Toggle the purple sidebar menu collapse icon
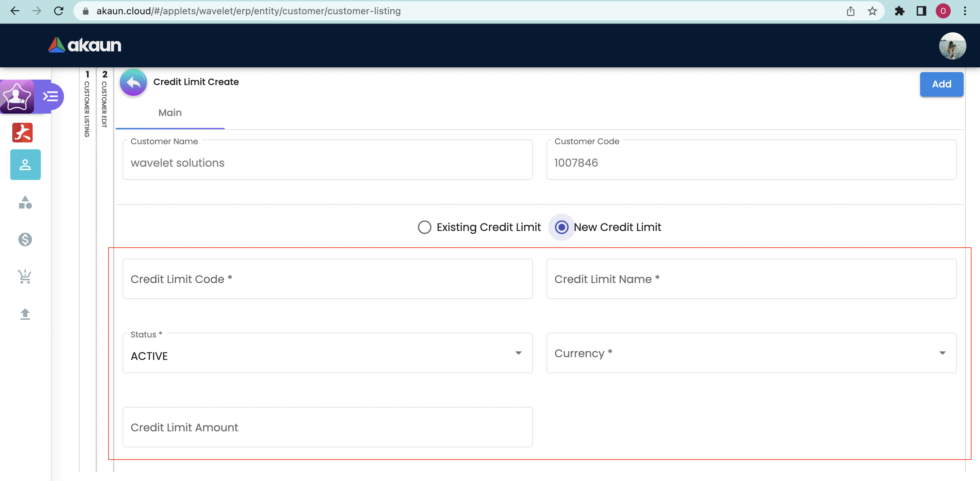The image size is (980, 481). click(51, 96)
